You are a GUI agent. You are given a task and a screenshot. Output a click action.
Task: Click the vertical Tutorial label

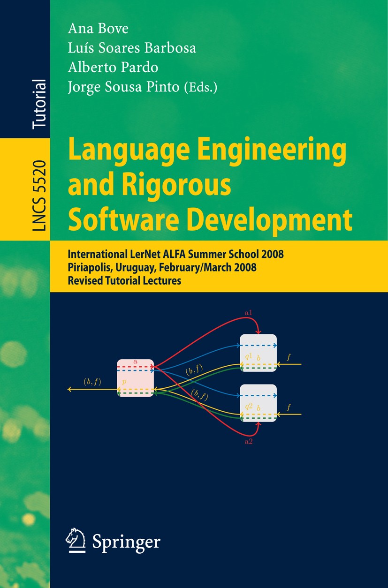[x=39, y=104]
